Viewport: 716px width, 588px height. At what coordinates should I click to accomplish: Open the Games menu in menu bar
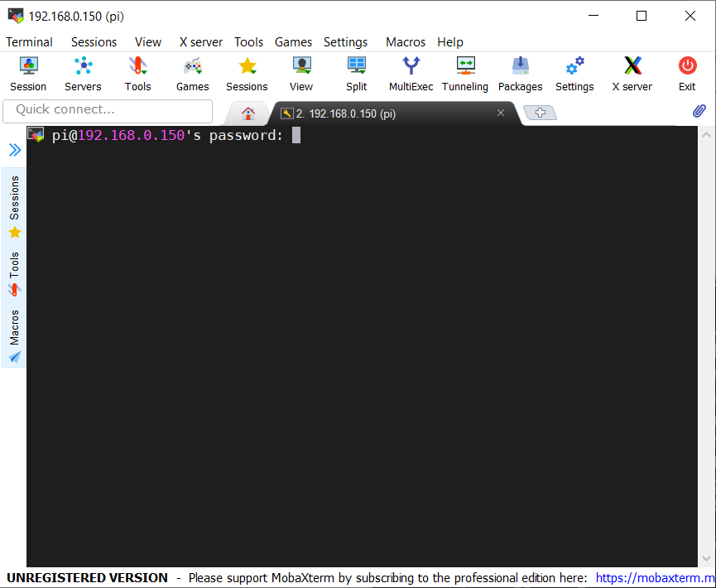pyautogui.click(x=293, y=42)
